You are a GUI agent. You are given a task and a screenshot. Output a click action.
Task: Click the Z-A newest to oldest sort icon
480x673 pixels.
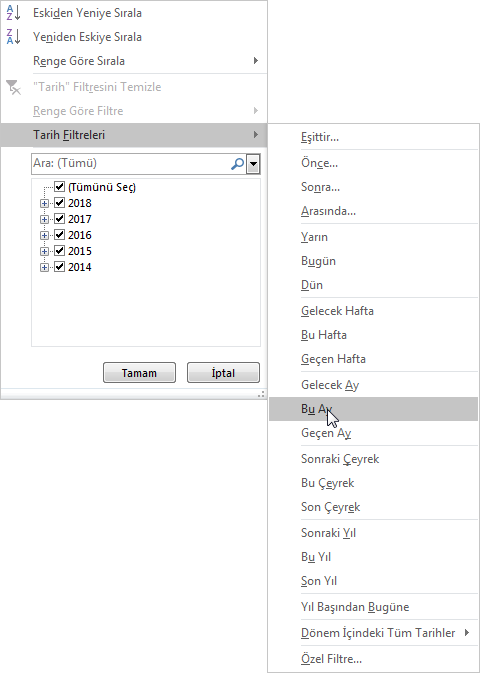coord(13,37)
